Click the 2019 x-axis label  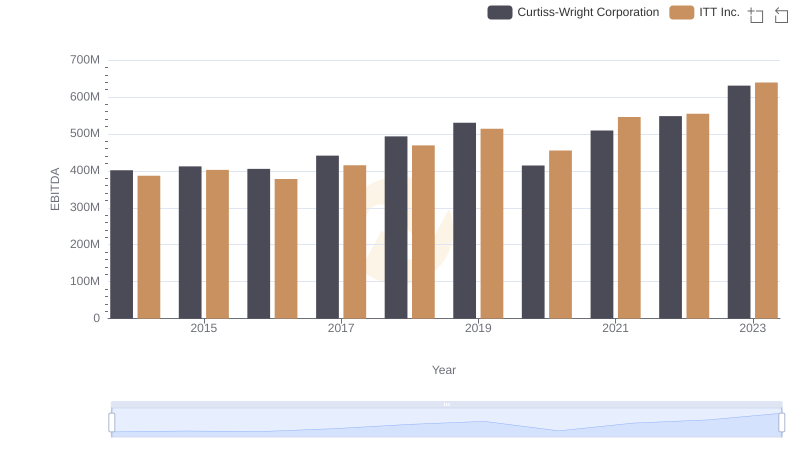tap(478, 328)
